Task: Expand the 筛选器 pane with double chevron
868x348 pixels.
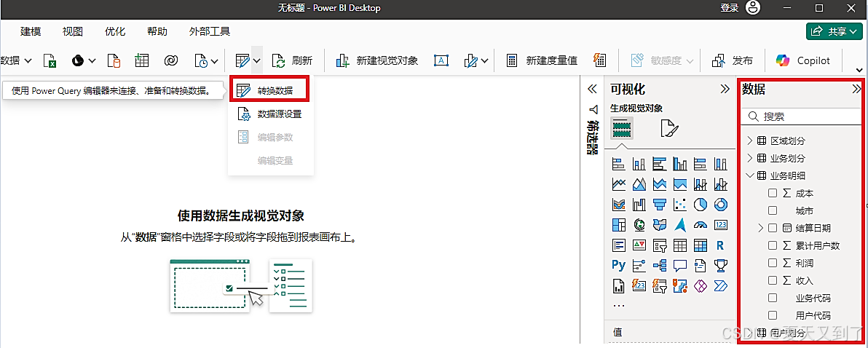Action: point(592,89)
